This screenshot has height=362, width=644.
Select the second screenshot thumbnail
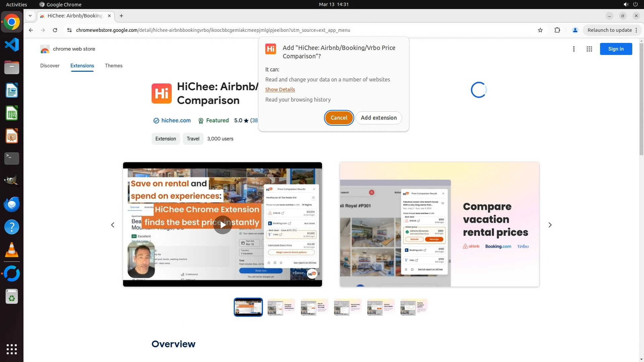[281, 307]
